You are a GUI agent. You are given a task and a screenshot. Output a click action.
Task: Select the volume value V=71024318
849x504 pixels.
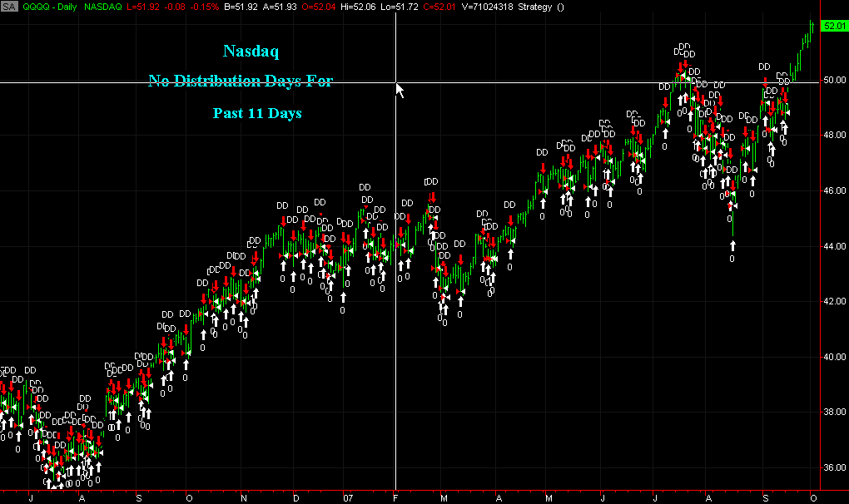pos(487,7)
